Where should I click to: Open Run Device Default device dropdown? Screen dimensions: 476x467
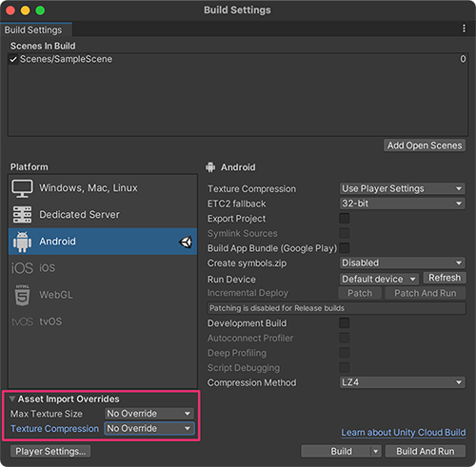pyautogui.click(x=379, y=279)
